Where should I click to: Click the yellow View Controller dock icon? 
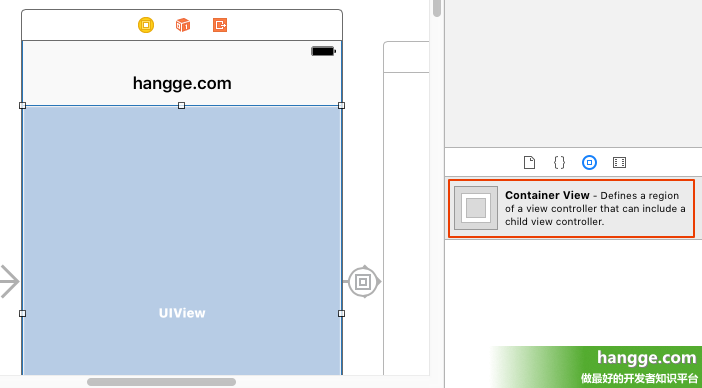[x=146, y=25]
